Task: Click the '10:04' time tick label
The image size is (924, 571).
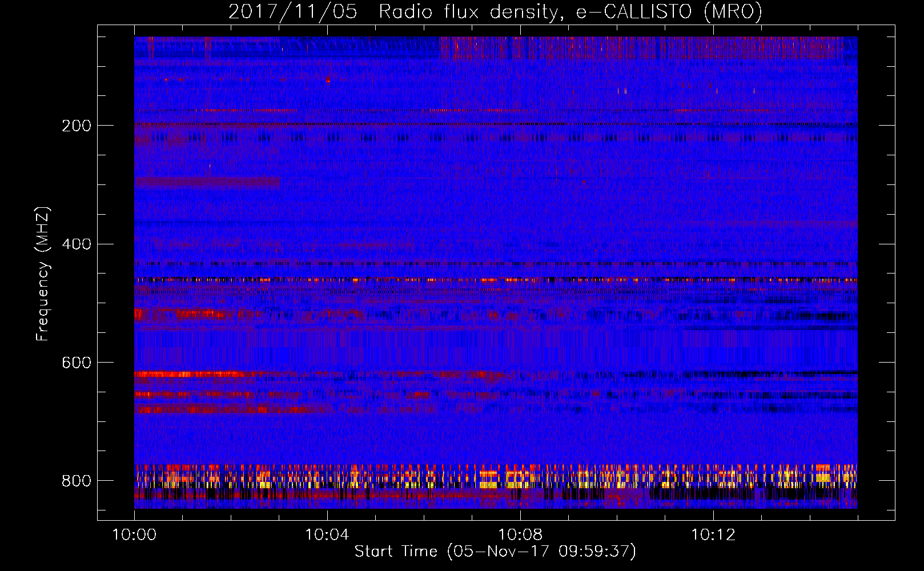Action: [327, 535]
